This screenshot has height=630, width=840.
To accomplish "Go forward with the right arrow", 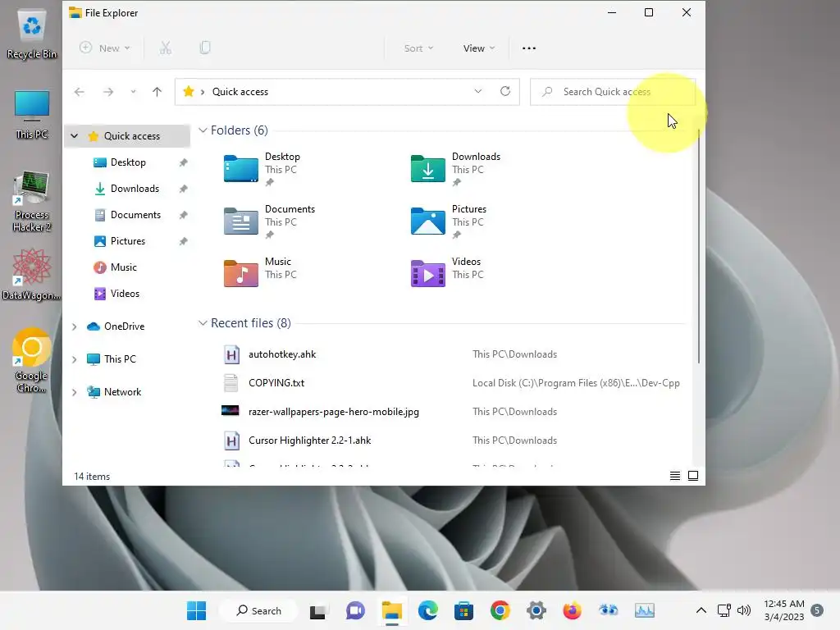I will click(x=108, y=92).
